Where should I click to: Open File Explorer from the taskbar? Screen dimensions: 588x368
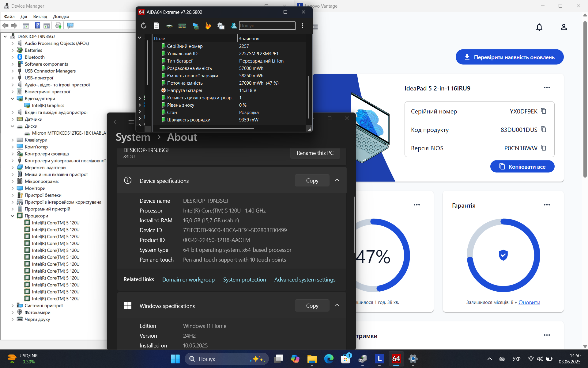(x=312, y=359)
